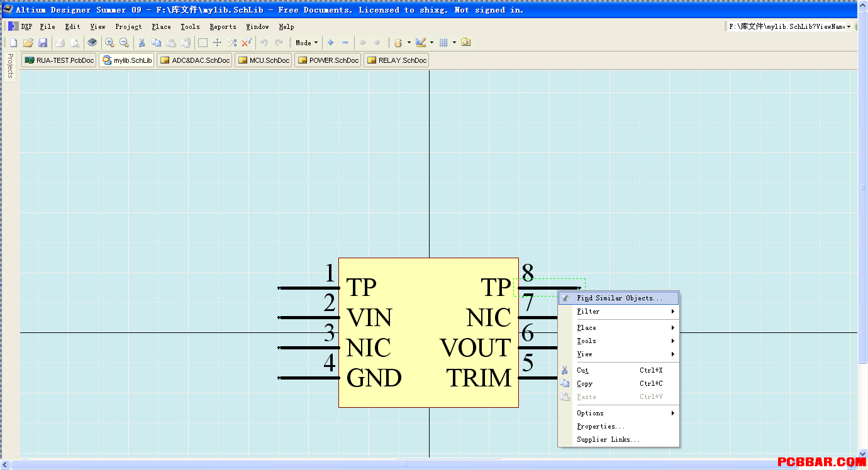Open the Projects side panel tab
Viewport: 868px width, 470px height.
[x=10, y=66]
